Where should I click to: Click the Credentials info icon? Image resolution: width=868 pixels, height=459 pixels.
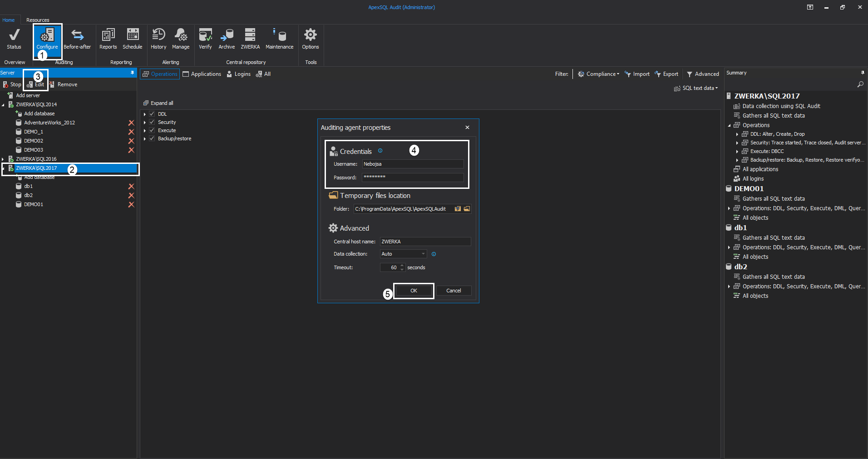(380, 151)
